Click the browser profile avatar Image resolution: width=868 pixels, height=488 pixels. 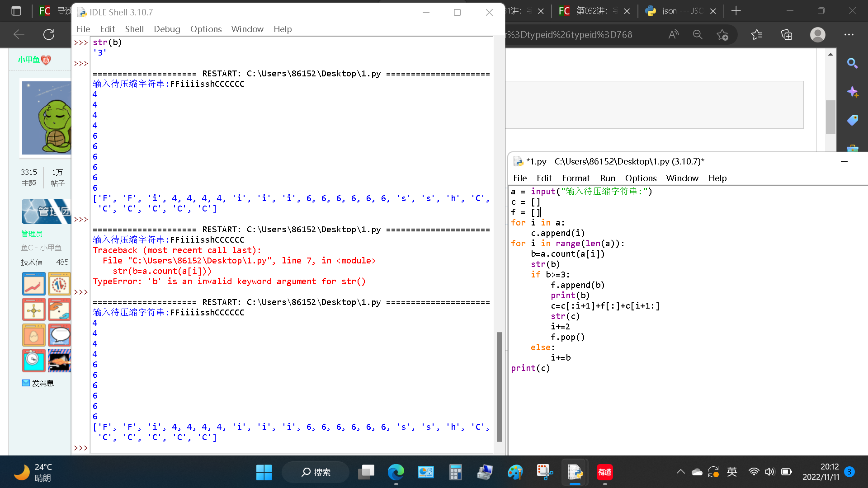click(818, 34)
